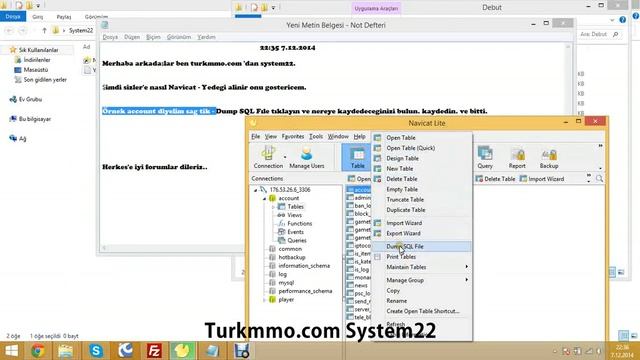Screen dimensions: 640x360
Task: Click Import Wizard in object toolbar
Action: click(x=542, y=179)
